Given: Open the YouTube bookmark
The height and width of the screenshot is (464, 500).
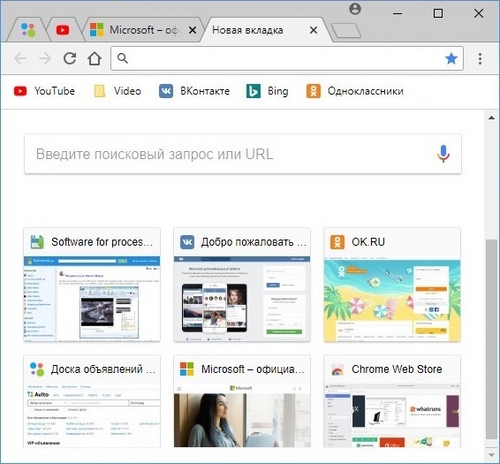Looking at the screenshot, I should point(44,91).
